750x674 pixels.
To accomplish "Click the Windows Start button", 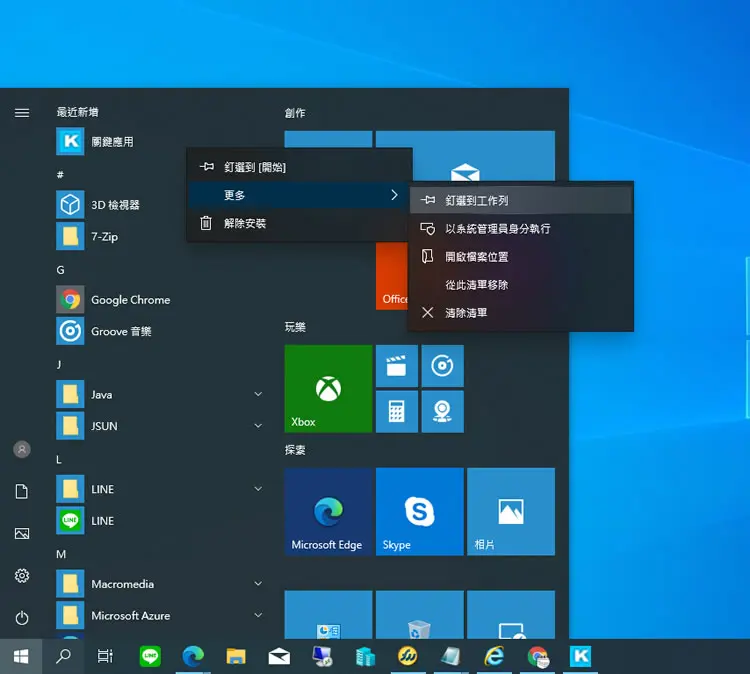I will [21, 656].
